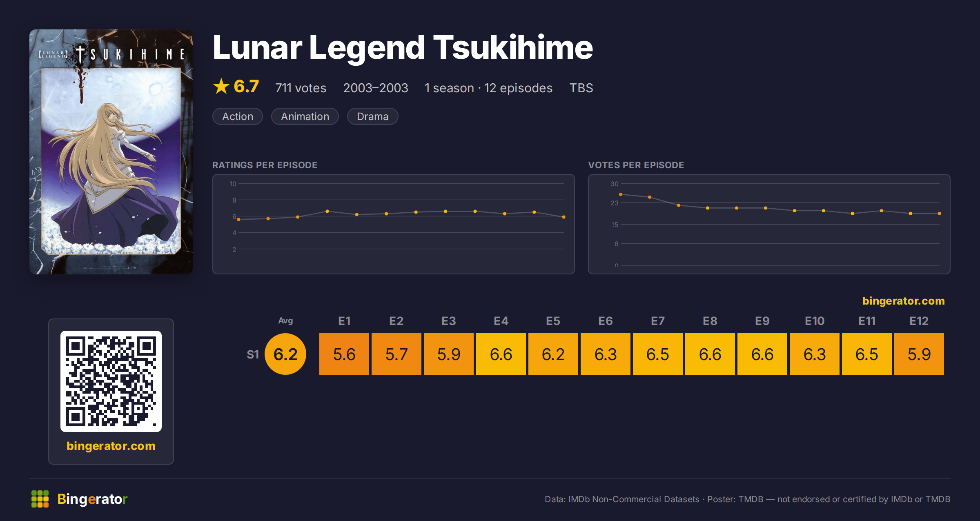Open bingerator.com link under QR code
980x521 pixels.
coord(111,446)
